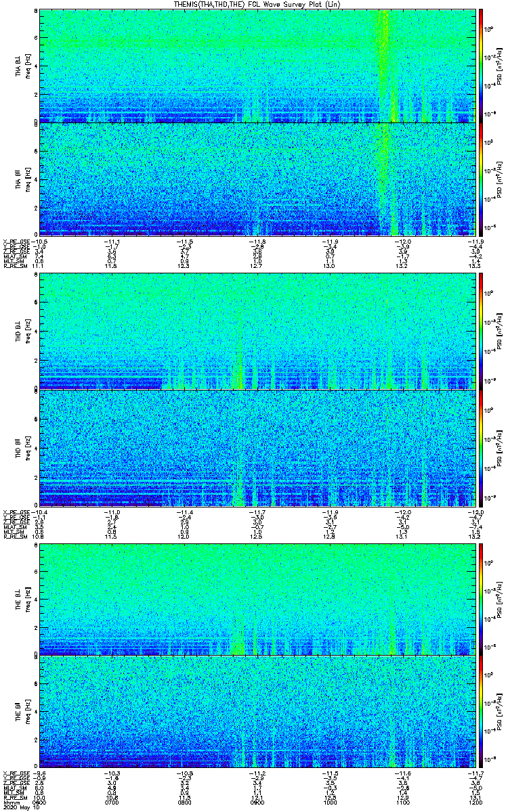Click the PSD color bar beside THE B-parallel
This screenshot has width=508, height=812.
coord(481,712)
